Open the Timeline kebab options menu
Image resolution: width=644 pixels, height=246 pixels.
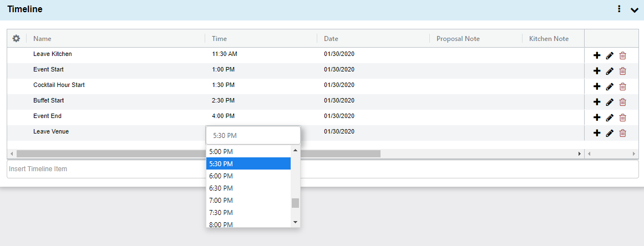[619, 9]
